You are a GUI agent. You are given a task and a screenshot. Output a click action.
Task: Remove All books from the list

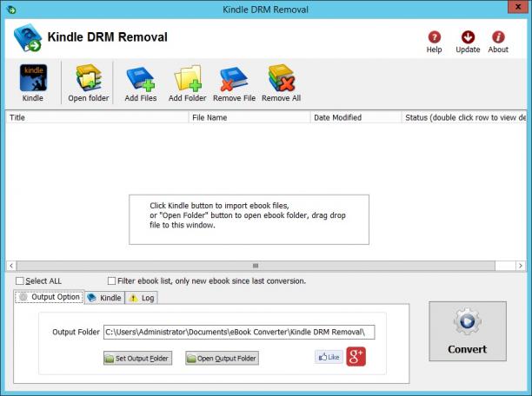282,83
